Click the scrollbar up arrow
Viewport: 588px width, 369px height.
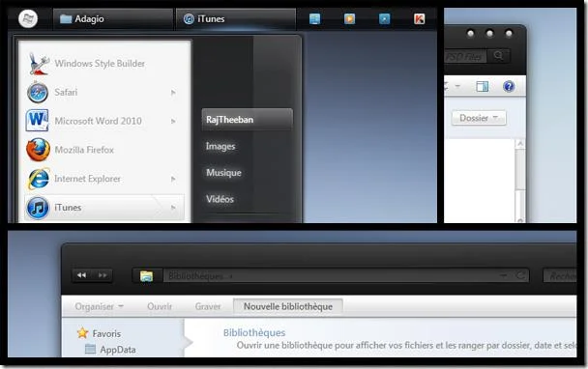519,144
